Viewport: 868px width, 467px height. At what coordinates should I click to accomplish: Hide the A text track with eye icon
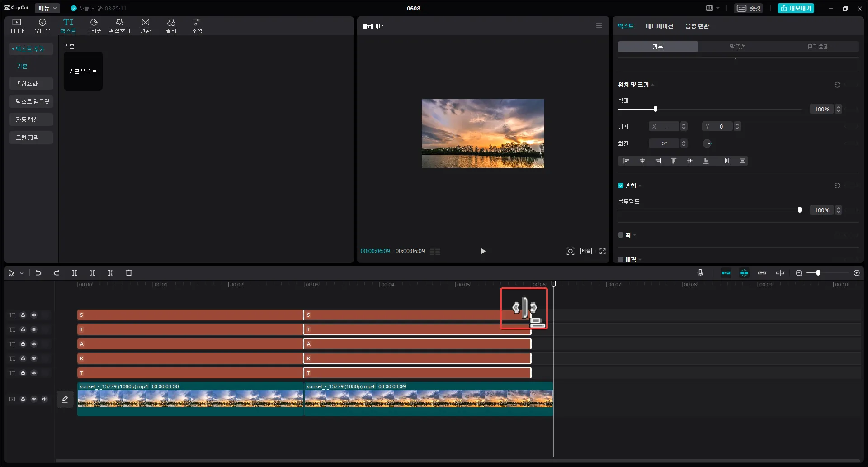[x=34, y=344]
